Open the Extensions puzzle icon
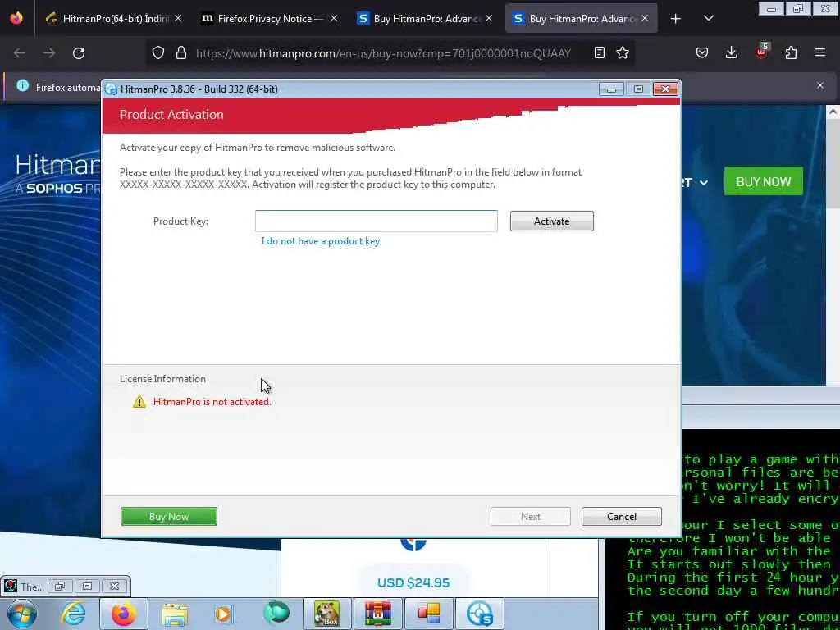 point(791,52)
